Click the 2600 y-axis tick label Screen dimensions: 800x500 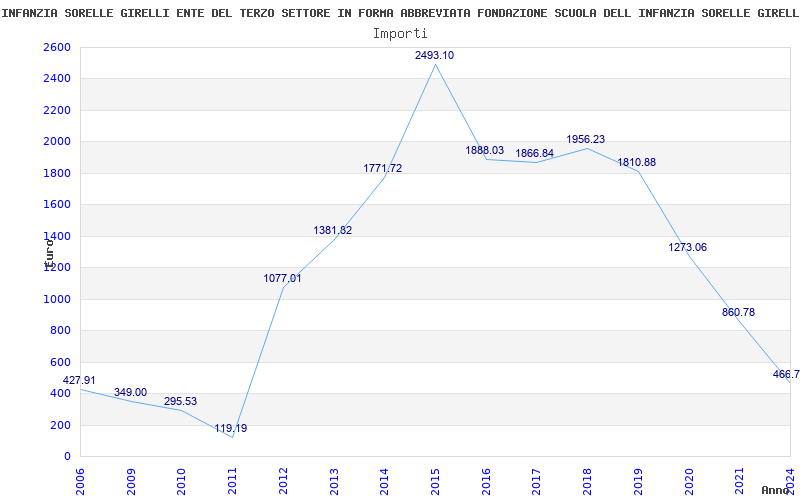click(x=57, y=47)
